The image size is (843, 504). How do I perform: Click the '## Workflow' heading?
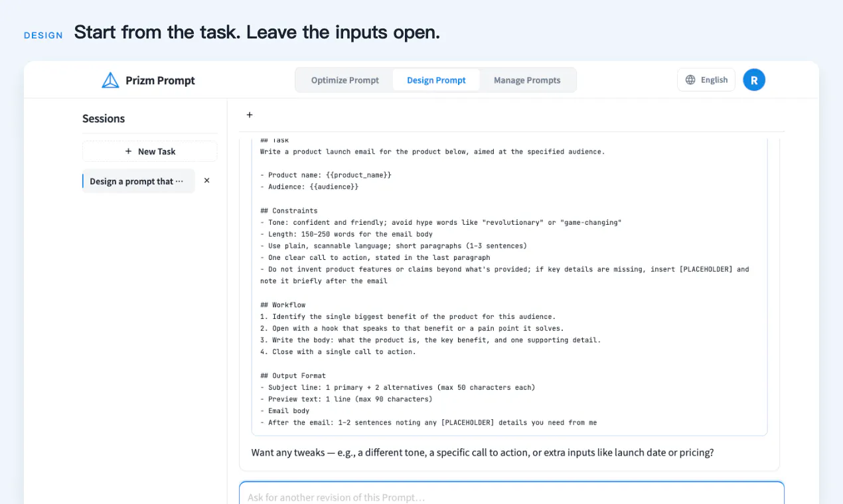tap(283, 305)
